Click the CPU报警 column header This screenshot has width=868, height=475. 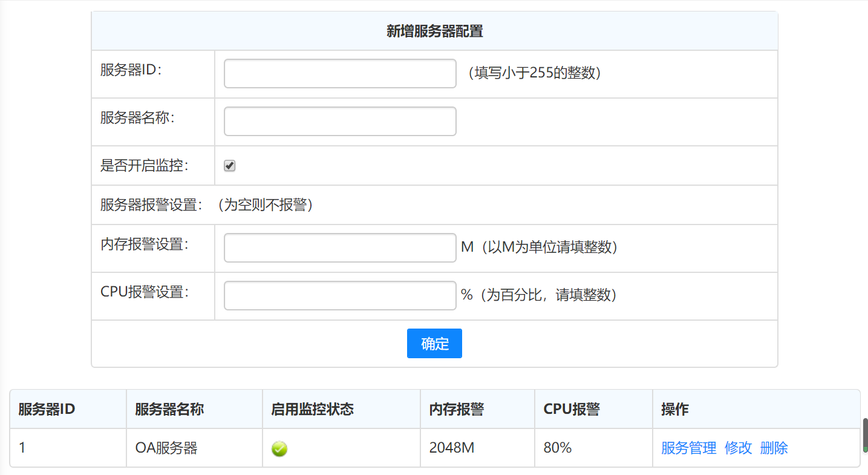coord(572,409)
